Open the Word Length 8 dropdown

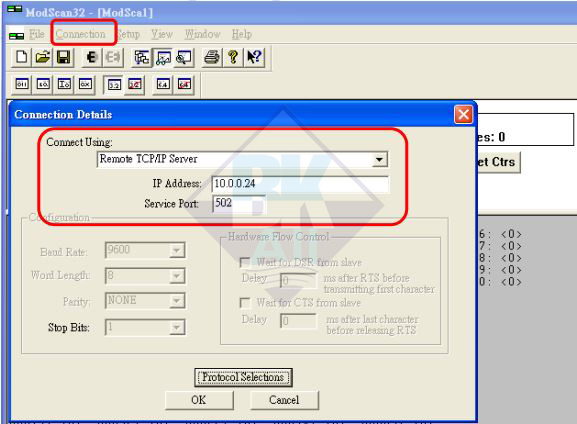pyautogui.click(x=177, y=276)
